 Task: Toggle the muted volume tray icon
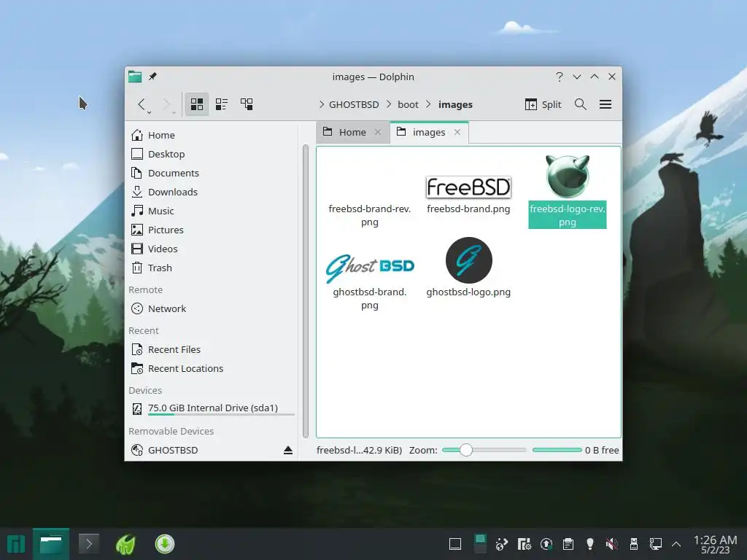(612, 544)
